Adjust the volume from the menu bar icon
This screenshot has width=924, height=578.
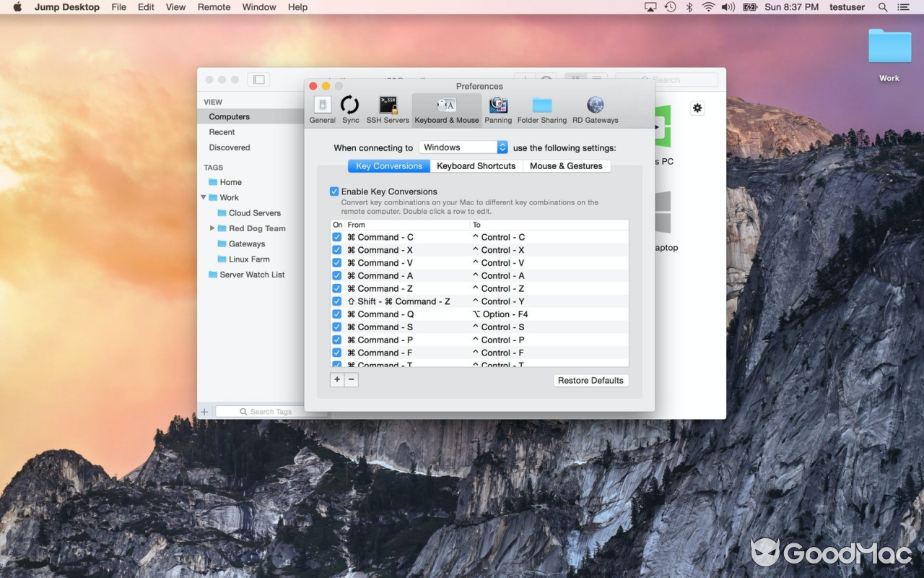725,7
